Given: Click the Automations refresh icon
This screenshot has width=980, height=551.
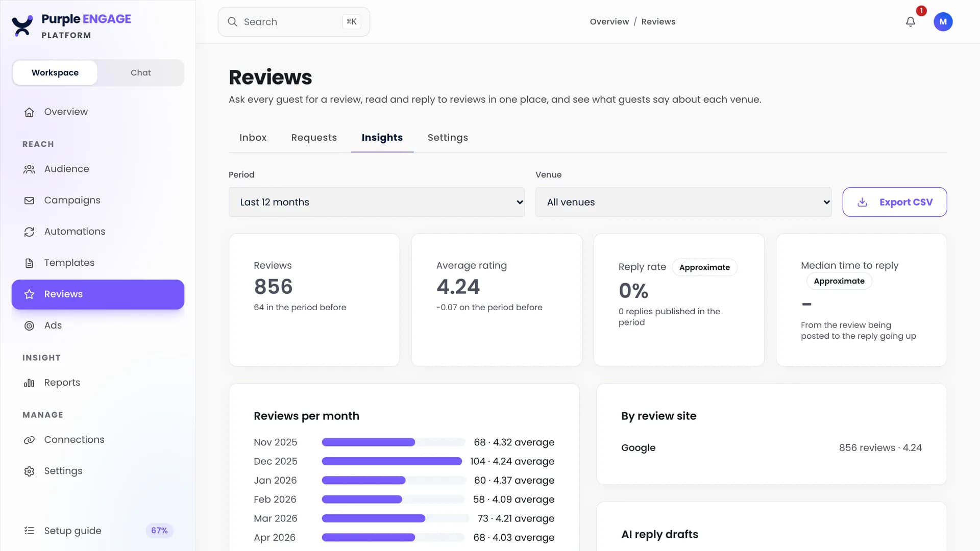Looking at the screenshot, I should 29,232.
